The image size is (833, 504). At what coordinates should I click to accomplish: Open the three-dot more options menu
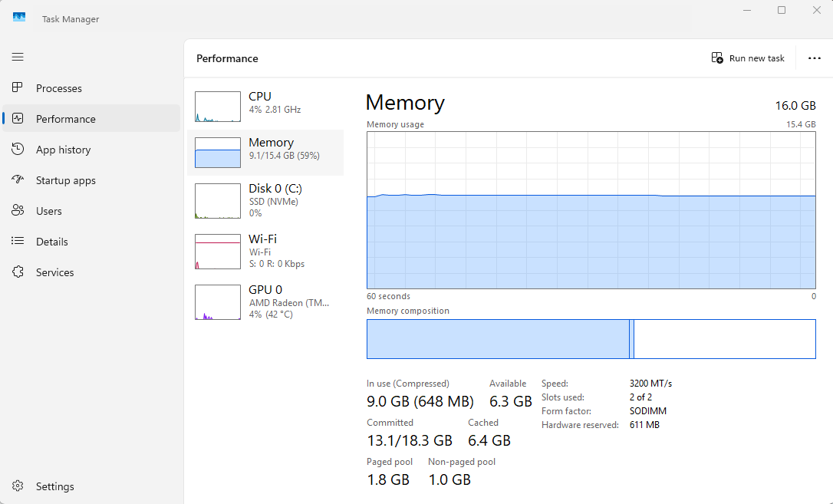tap(814, 58)
